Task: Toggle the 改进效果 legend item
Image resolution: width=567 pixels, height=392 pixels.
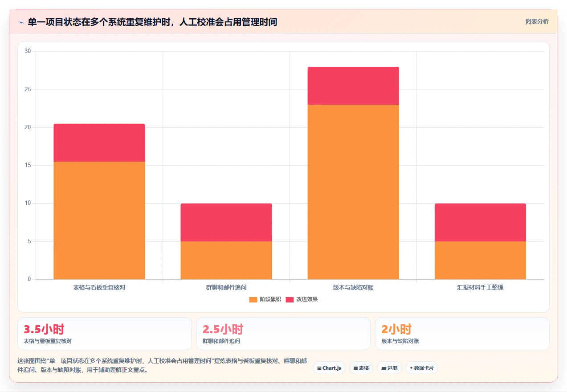Action: coord(302,299)
